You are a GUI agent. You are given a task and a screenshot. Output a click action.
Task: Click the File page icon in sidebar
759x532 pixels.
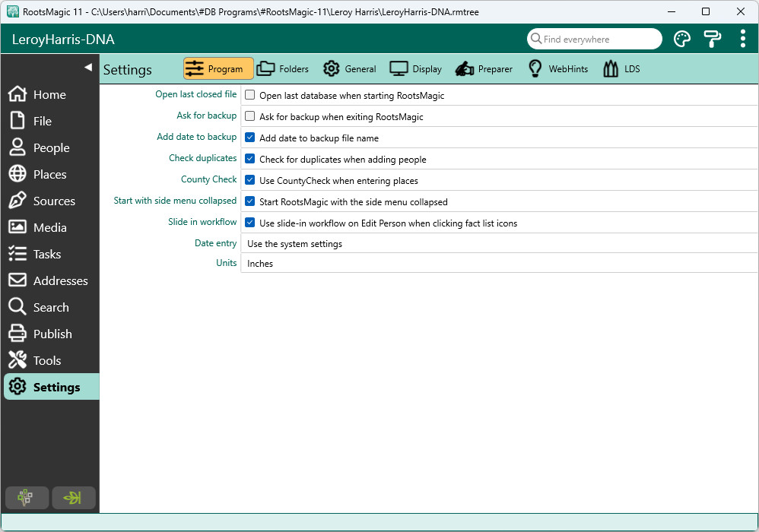coord(17,120)
